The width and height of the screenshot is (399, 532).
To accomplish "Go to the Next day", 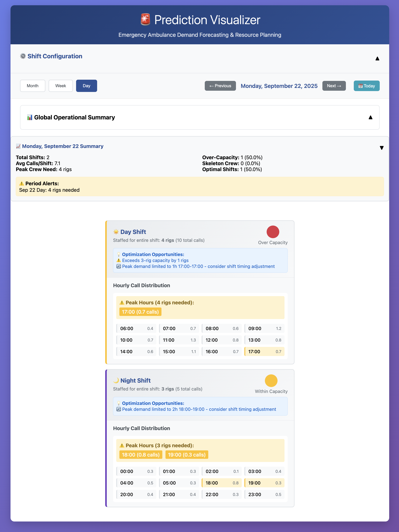I will pyautogui.click(x=334, y=86).
